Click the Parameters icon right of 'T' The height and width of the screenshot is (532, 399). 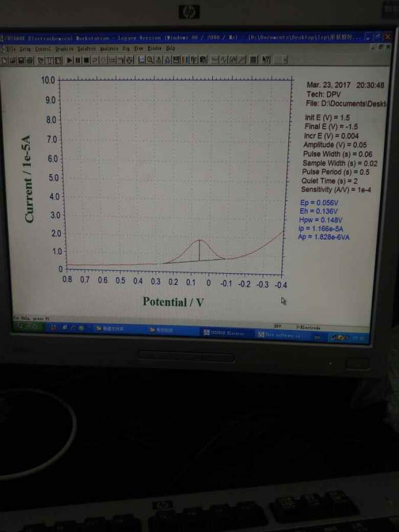click(x=59, y=60)
